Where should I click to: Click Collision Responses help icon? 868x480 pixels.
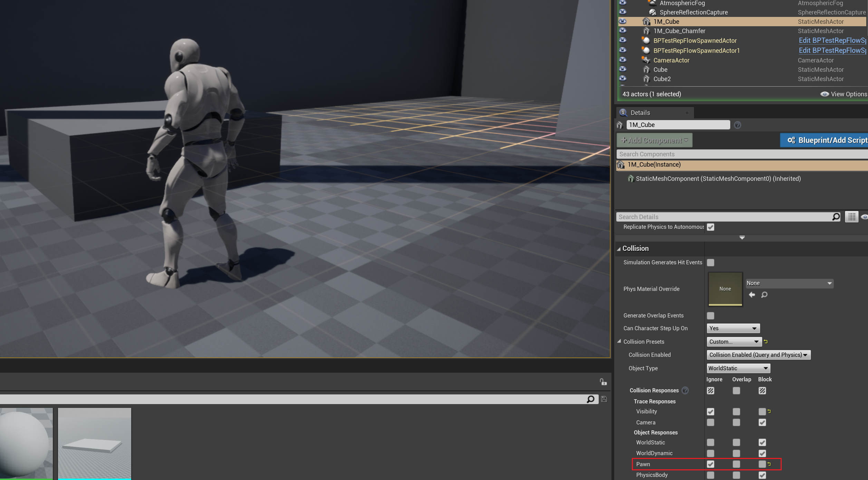click(685, 390)
